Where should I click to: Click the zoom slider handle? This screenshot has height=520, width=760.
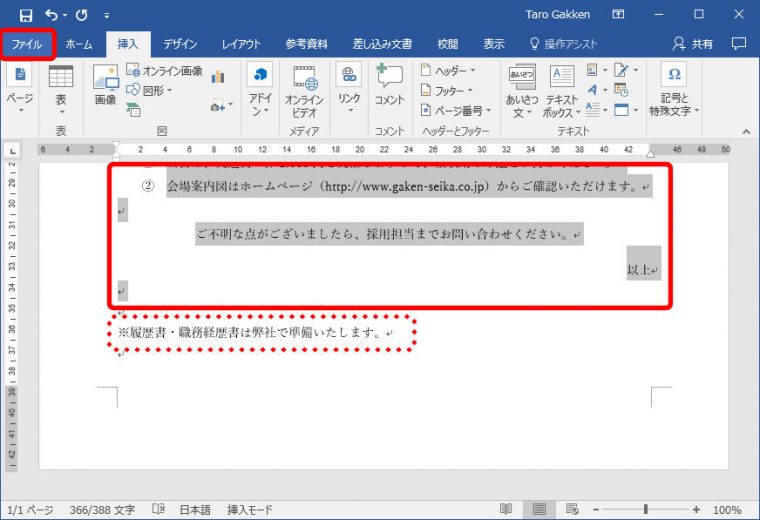[645, 509]
